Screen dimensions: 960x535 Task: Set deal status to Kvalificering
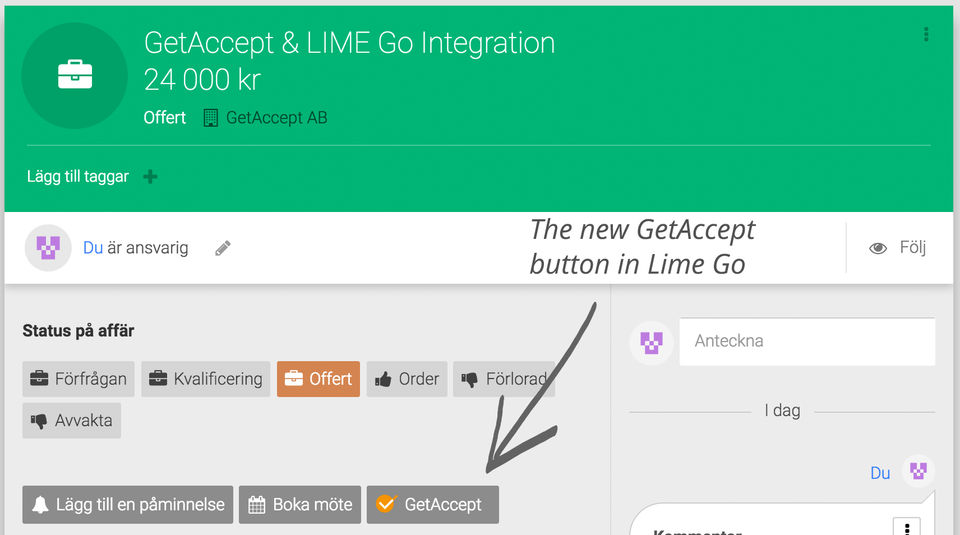coord(205,379)
